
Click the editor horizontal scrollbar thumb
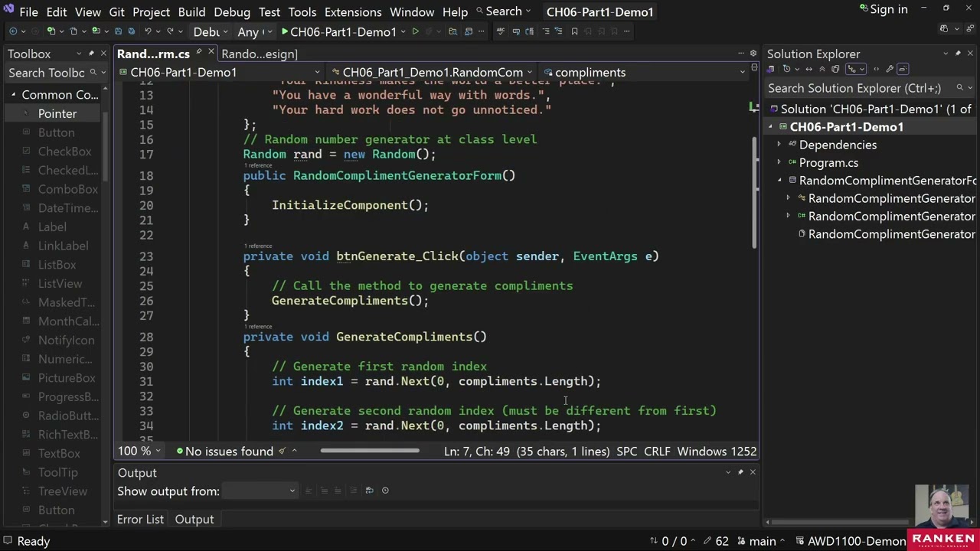tap(370, 451)
